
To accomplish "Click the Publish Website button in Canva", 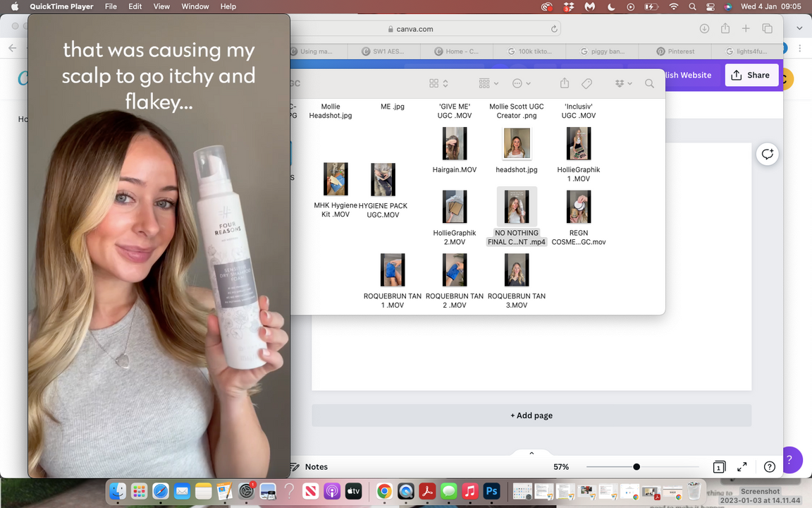I will tap(688, 75).
